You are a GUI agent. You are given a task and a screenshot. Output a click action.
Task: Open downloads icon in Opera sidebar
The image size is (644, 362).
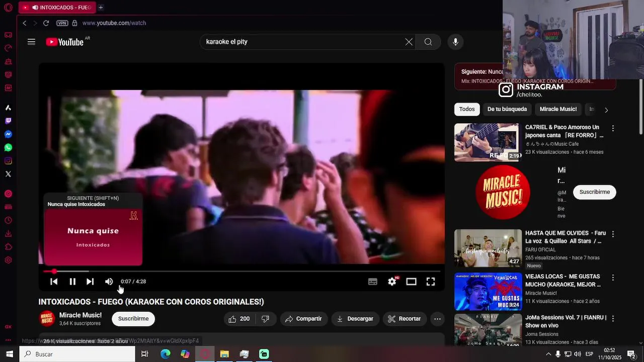tap(8, 234)
